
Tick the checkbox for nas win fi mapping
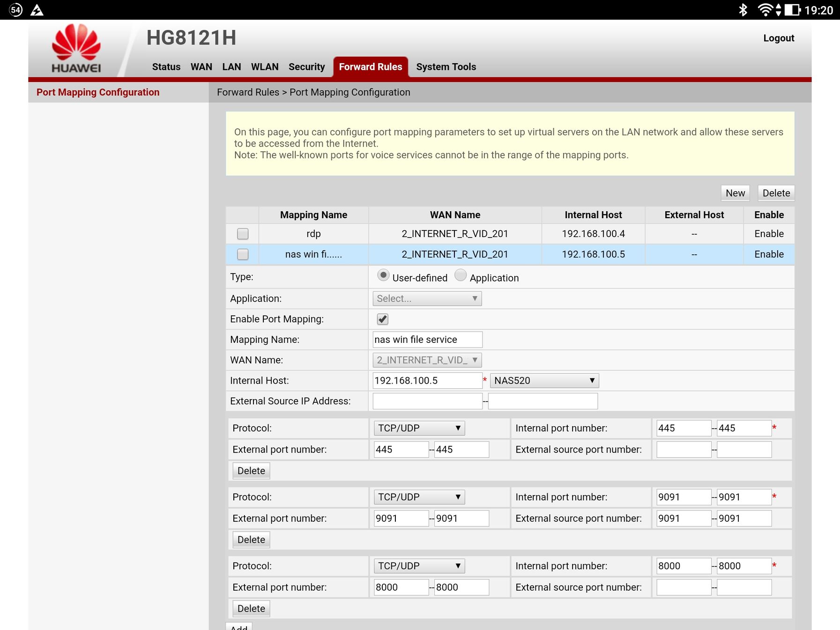243,254
